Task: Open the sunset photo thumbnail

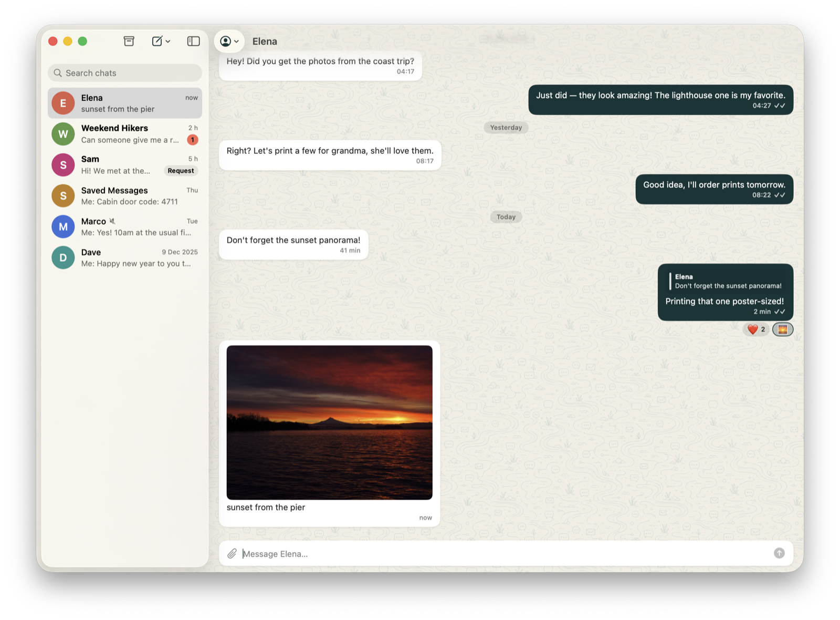Action: click(329, 422)
